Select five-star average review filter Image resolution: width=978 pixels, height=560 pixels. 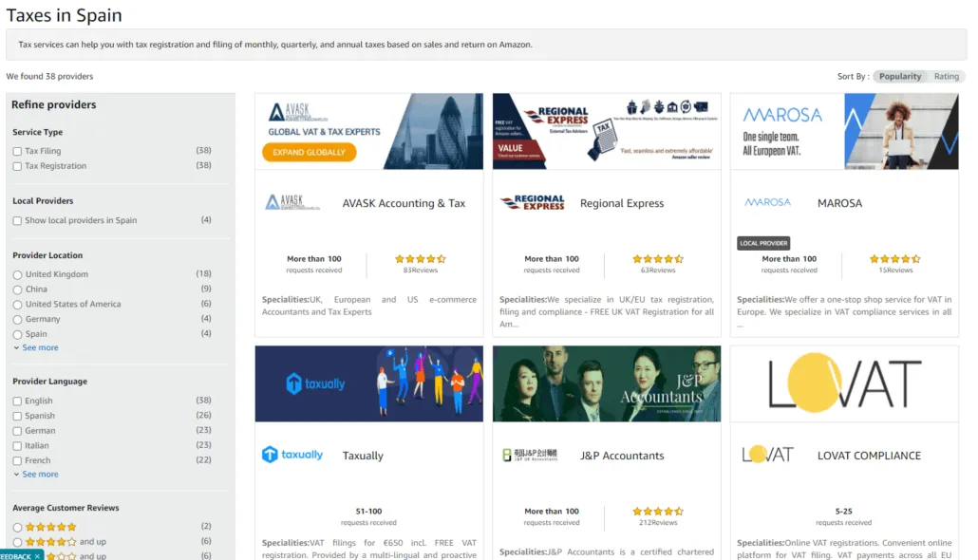[17, 528]
